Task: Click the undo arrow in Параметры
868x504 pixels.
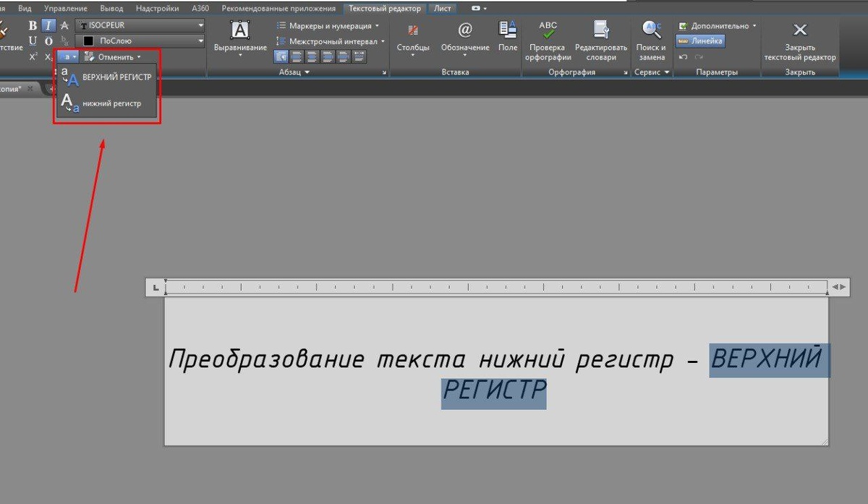Action: click(684, 56)
